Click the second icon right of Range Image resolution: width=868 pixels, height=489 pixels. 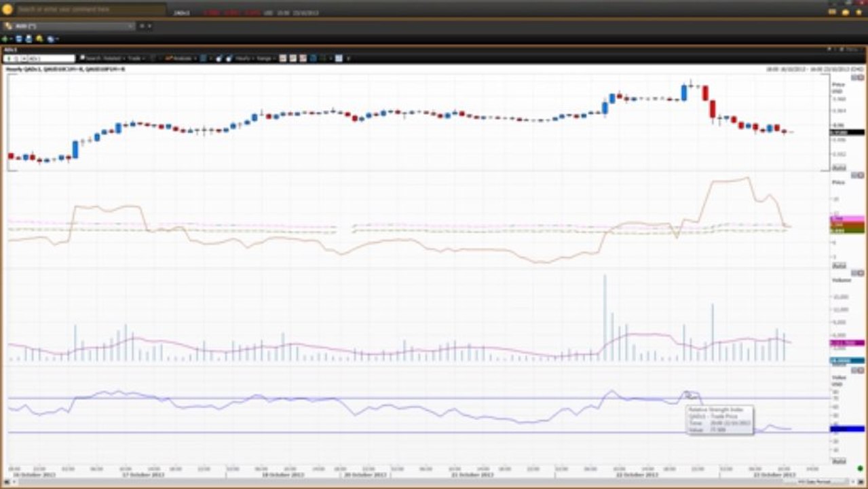293,58
